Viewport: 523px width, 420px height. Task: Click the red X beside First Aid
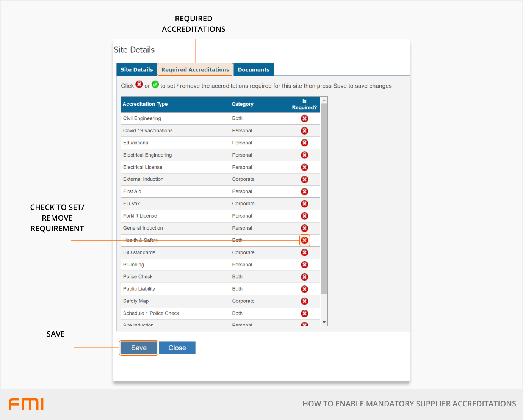(304, 191)
